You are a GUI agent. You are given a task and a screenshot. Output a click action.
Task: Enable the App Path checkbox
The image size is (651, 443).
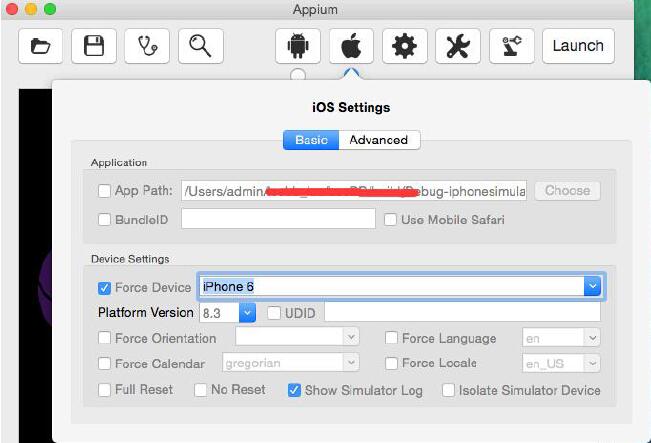pyautogui.click(x=104, y=191)
